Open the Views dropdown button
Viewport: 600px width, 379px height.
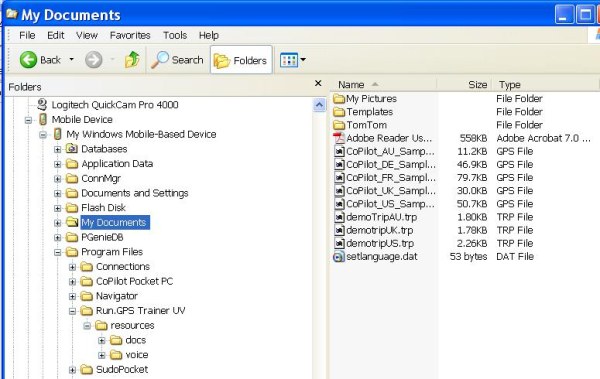coord(293,60)
